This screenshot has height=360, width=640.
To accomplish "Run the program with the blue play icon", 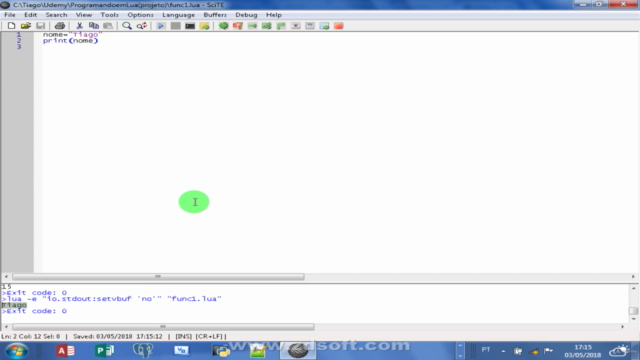I will [161, 26].
